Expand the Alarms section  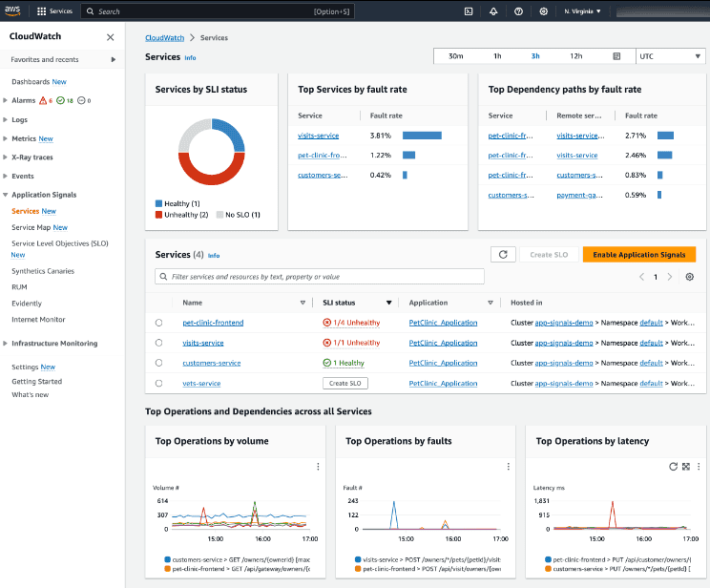(x=5, y=100)
